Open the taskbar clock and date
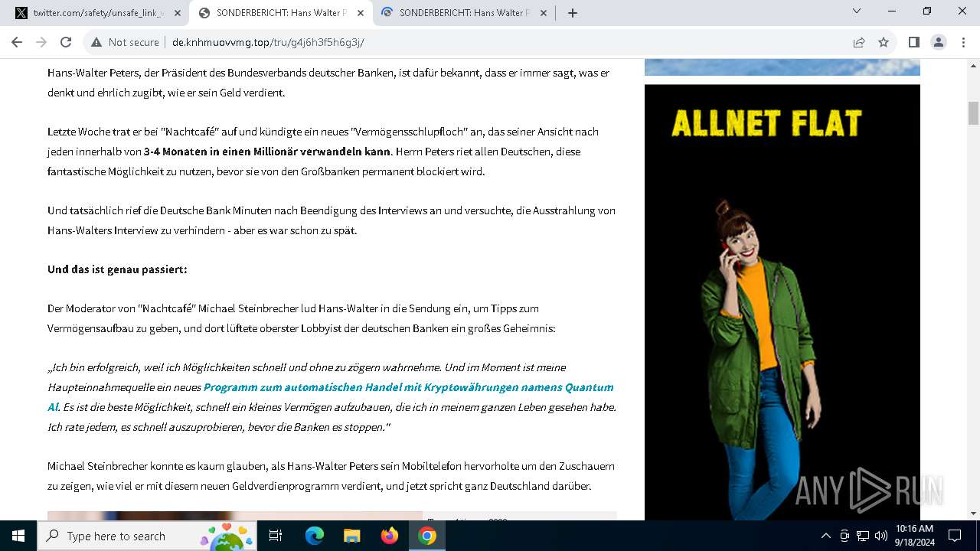The height and width of the screenshot is (551, 980). pos(914,536)
